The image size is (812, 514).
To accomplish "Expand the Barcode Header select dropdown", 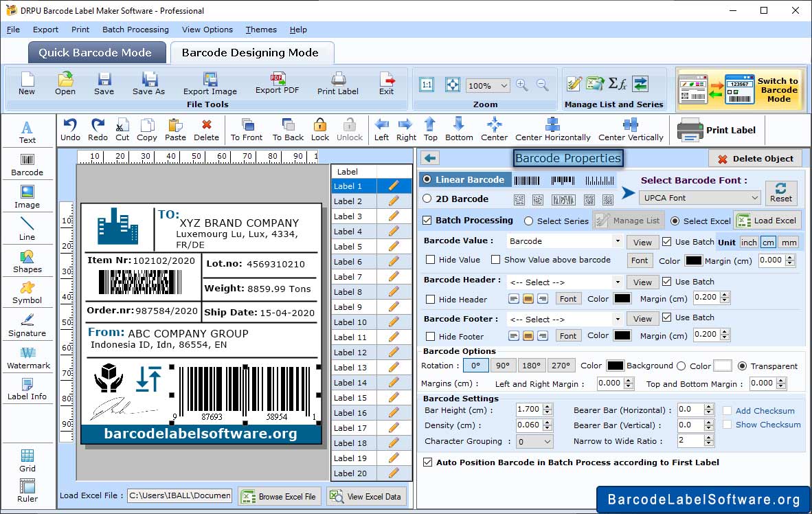I will (x=565, y=282).
